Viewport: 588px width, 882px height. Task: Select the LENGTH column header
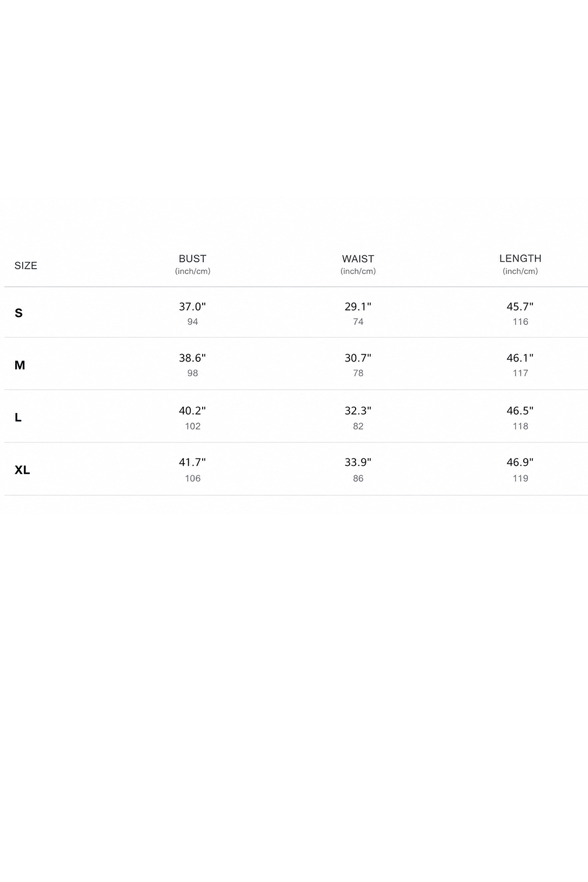(520, 258)
